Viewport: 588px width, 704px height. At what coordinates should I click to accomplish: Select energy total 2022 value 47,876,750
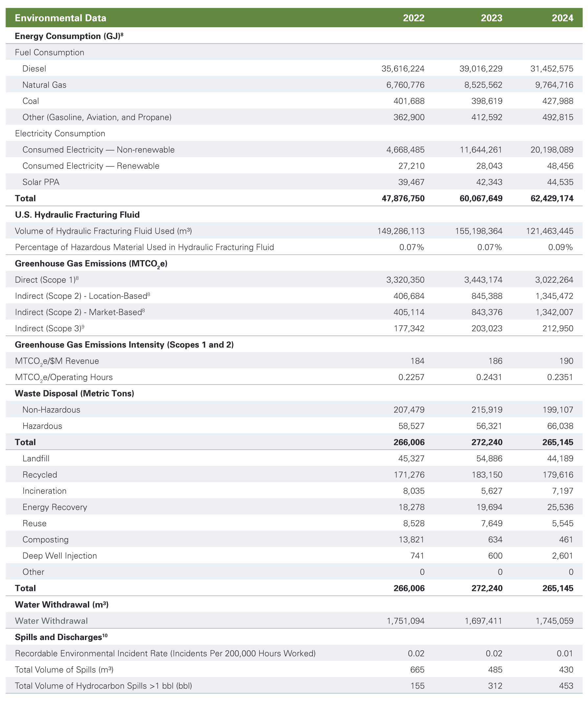tap(403, 198)
